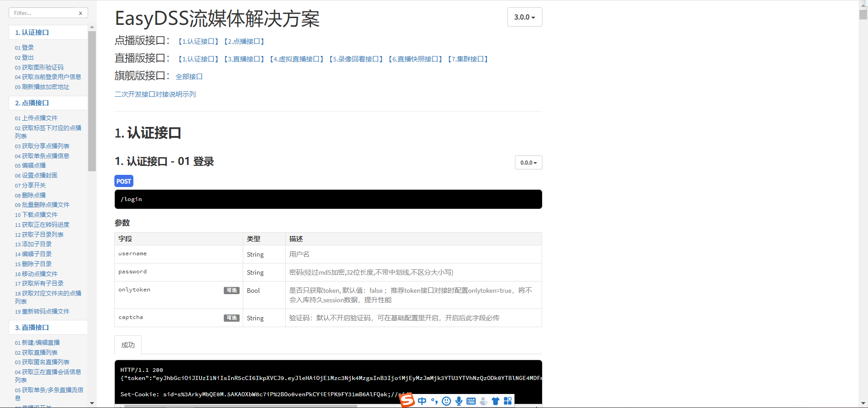Open sidebar item 03 获取匿名直播列表

coord(42,362)
